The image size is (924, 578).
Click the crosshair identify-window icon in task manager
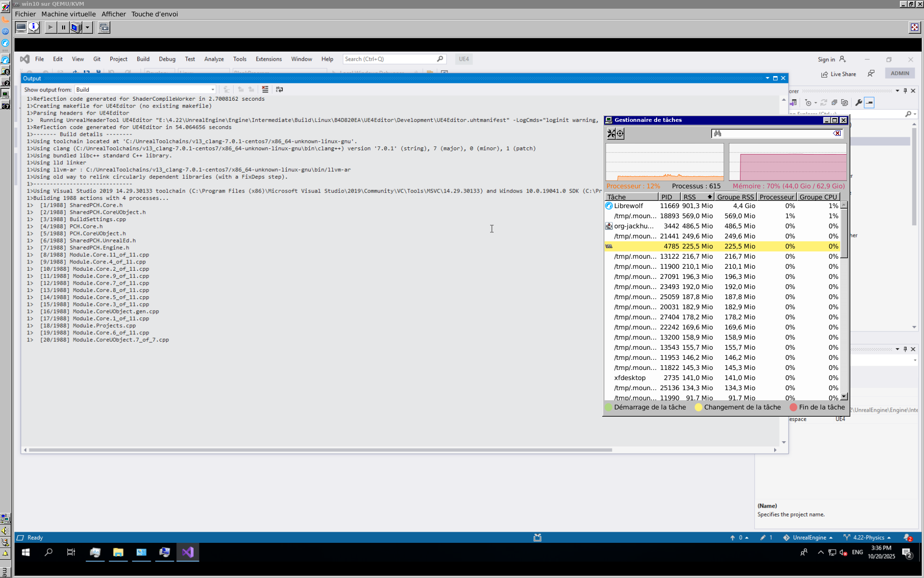(620, 134)
